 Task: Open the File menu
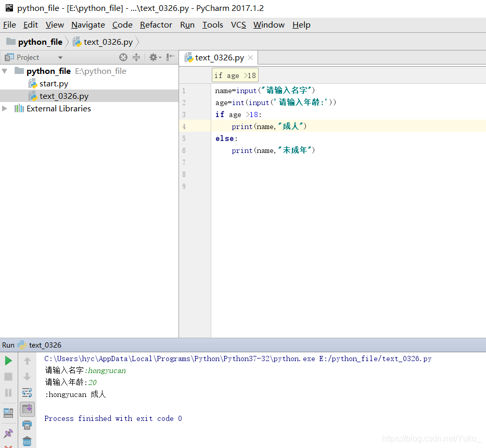click(9, 25)
